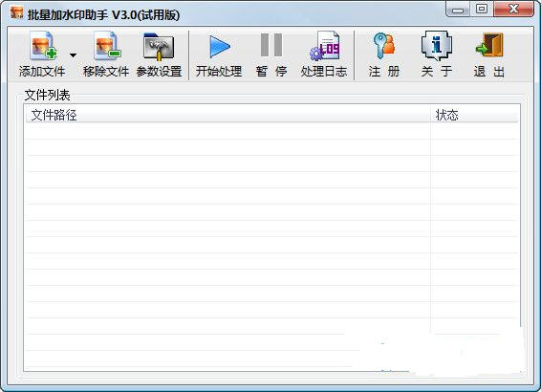Click the 开始处理 text label
541x392 pixels.
coord(219,72)
